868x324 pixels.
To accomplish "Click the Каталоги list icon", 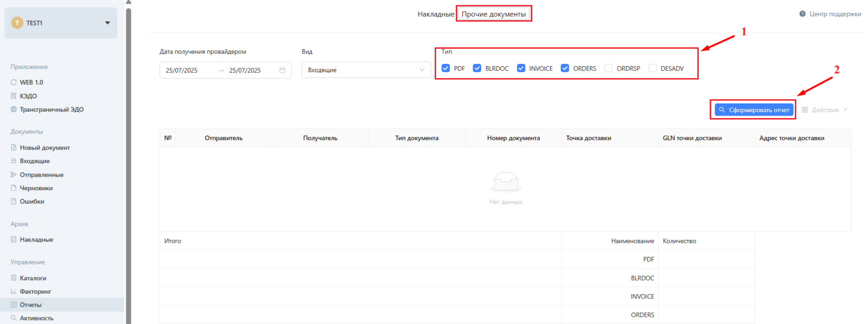I will click(14, 278).
